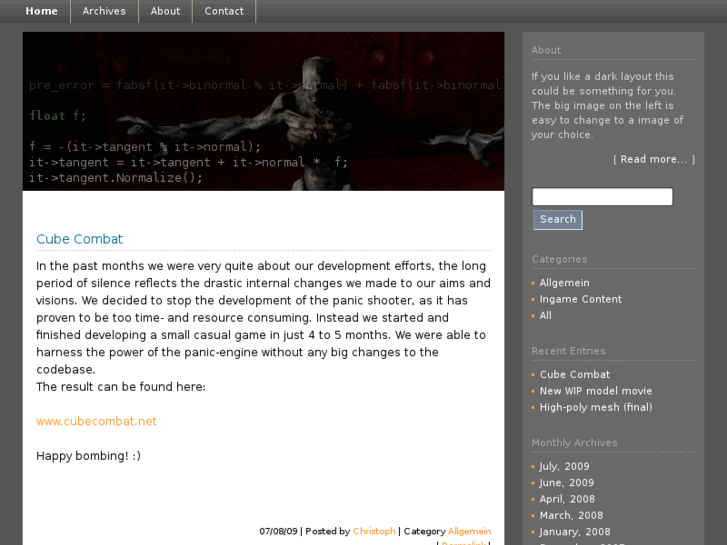Screen dimensions: 727x545
Task: Open the Home navigation tab
Action: [x=41, y=11]
